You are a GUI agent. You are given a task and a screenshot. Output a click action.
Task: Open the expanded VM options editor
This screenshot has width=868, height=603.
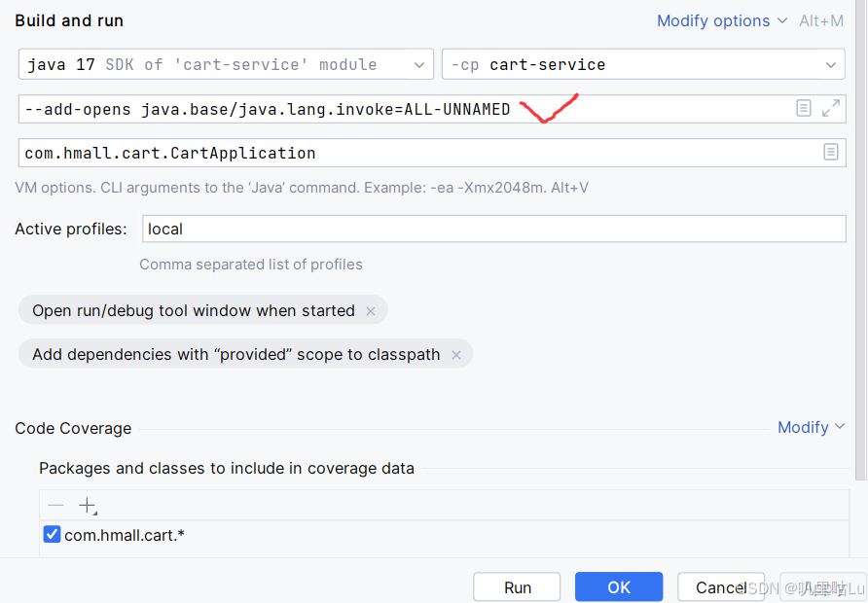click(x=804, y=108)
